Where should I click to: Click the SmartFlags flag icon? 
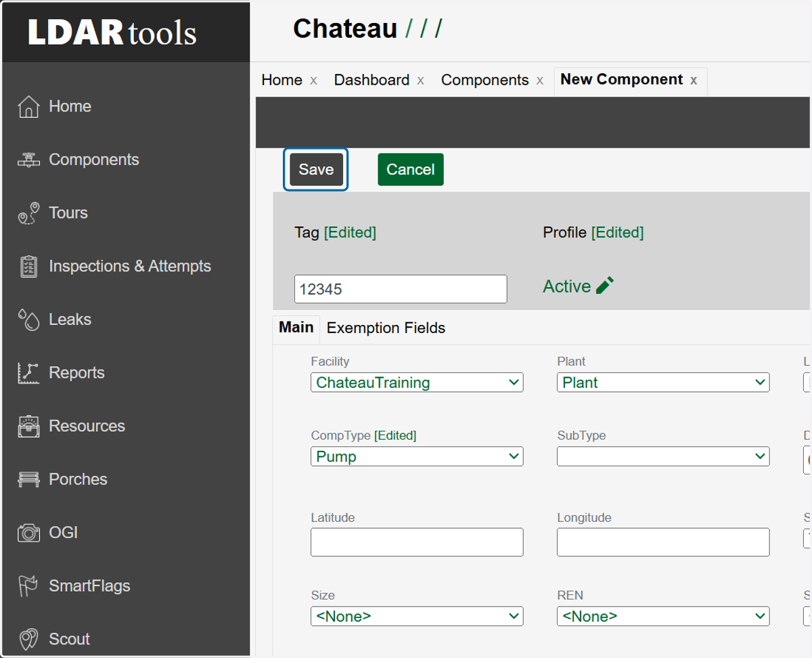tap(28, 586)
